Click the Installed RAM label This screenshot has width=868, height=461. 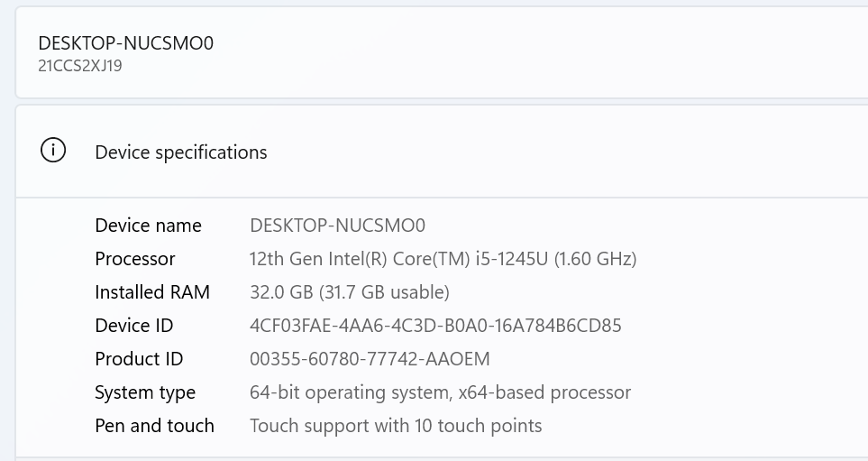[152, 292]
